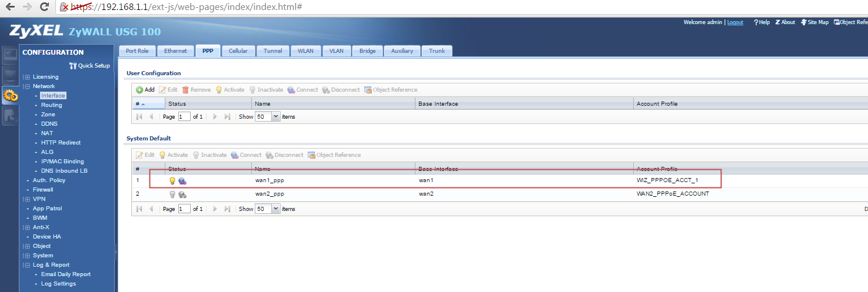
Task: Open the Help icon in header
Action: click(761, 22)
